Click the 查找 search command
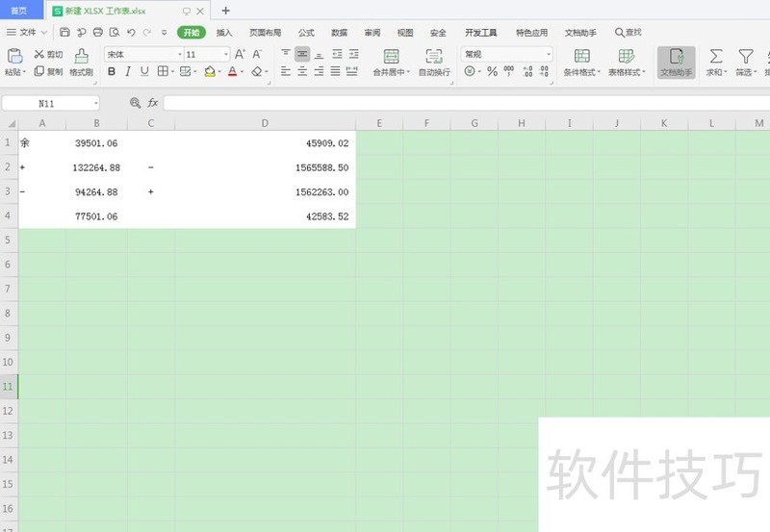This screenshot has height=532, width=770. (629, 33)
